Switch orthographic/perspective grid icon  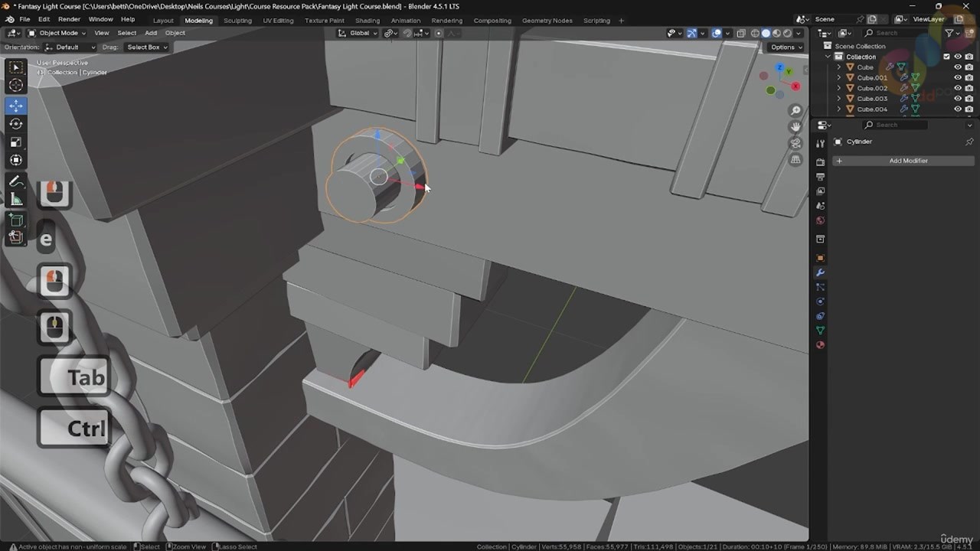pyautogui.click(x=796, y=159)
